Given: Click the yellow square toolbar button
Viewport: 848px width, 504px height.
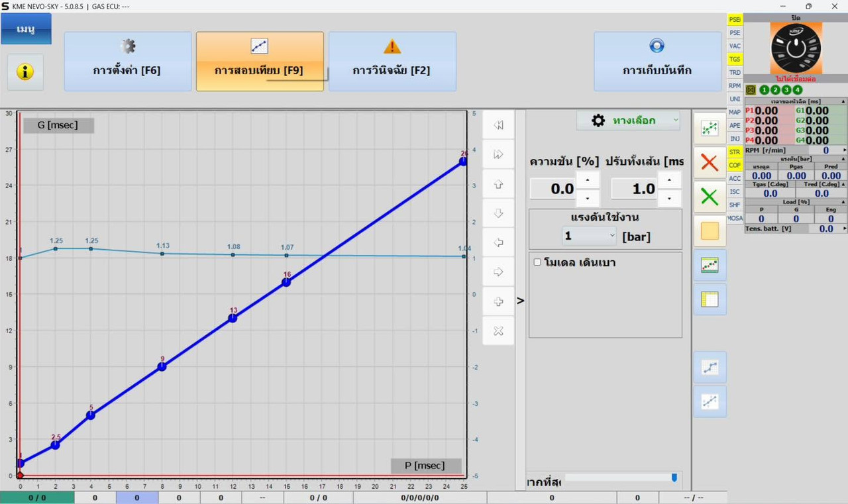Looking at the screenshot, I should 710,230.
